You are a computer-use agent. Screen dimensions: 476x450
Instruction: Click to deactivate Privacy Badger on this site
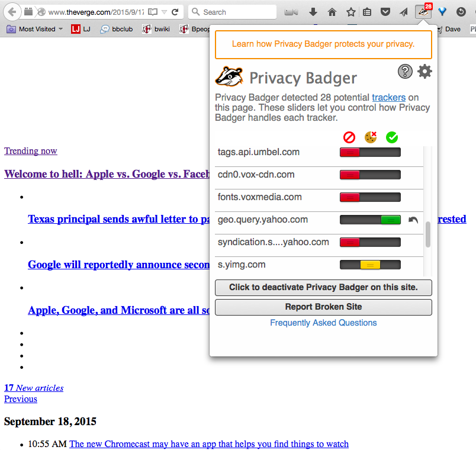tap(323, 288)
